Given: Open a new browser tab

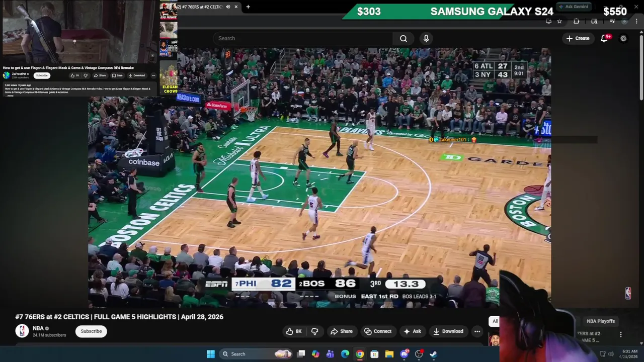Looking at the screenshot, I should click(248, 7).
